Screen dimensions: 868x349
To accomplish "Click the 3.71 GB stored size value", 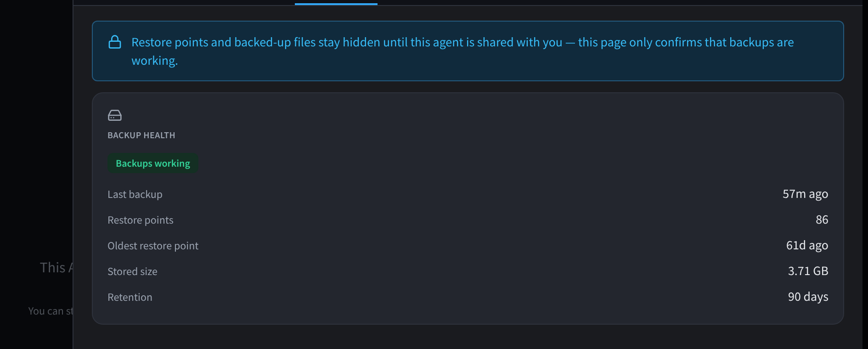I will [x=808, y=271].
